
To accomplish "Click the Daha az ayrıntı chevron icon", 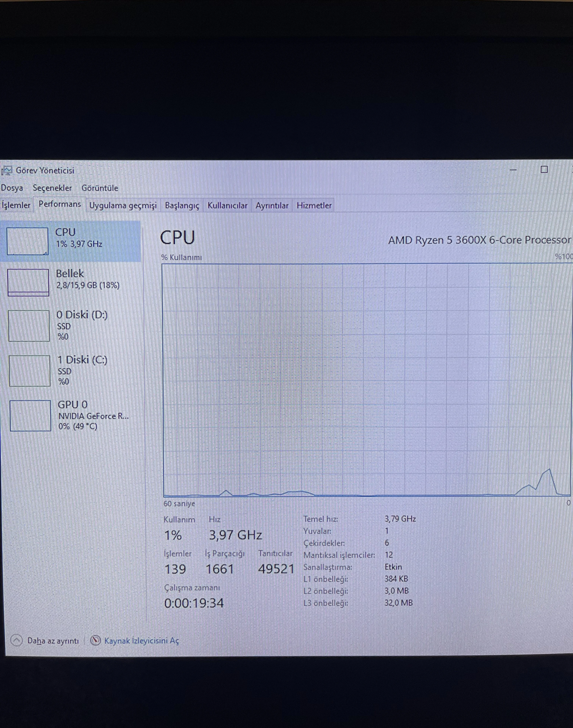I will tap(16, 640).
